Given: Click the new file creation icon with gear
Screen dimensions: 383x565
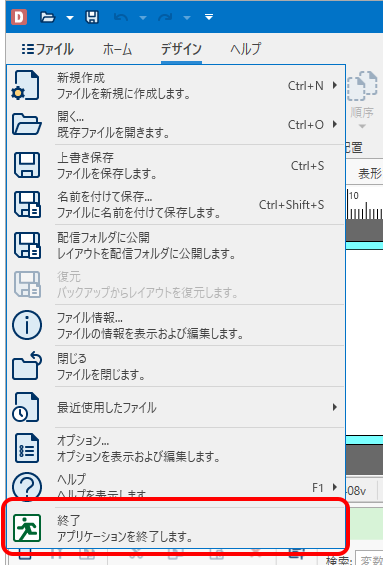Looking at the screenshot, I should (x=26, y=85).
